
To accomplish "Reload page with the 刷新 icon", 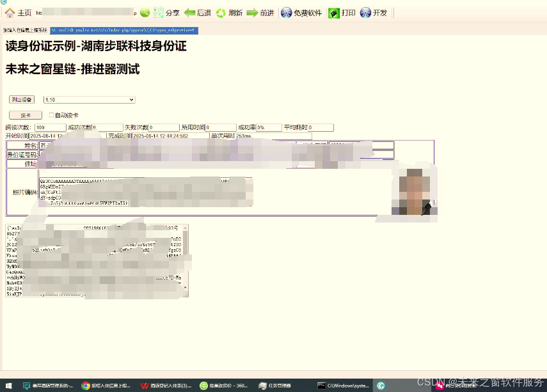I will pyautogui.click(x=221, y=13).
